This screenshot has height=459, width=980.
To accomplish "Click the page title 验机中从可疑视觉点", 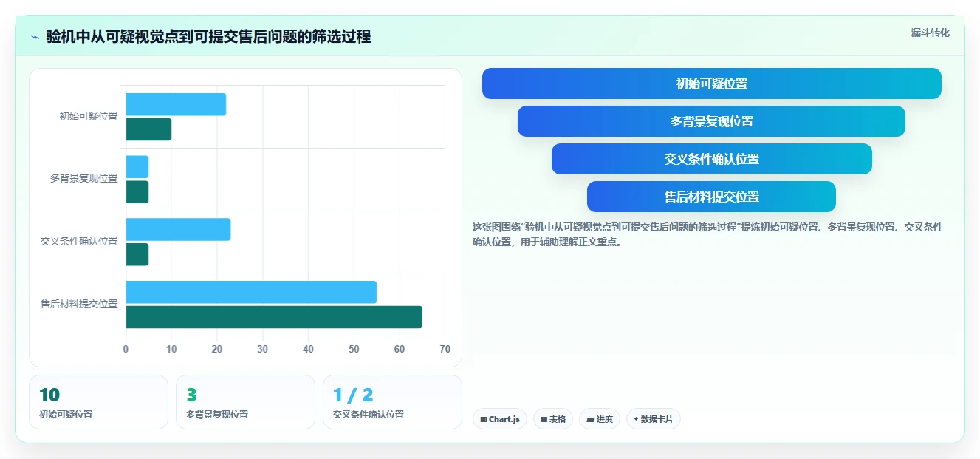I will pyautogui.click(x=208, y=36).
